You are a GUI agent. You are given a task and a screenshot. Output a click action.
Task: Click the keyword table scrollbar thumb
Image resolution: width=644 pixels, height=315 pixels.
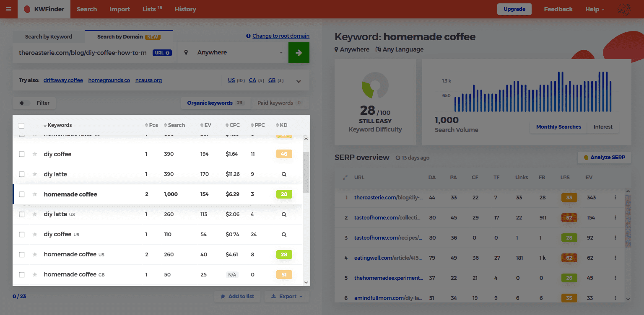coord(306,172)
